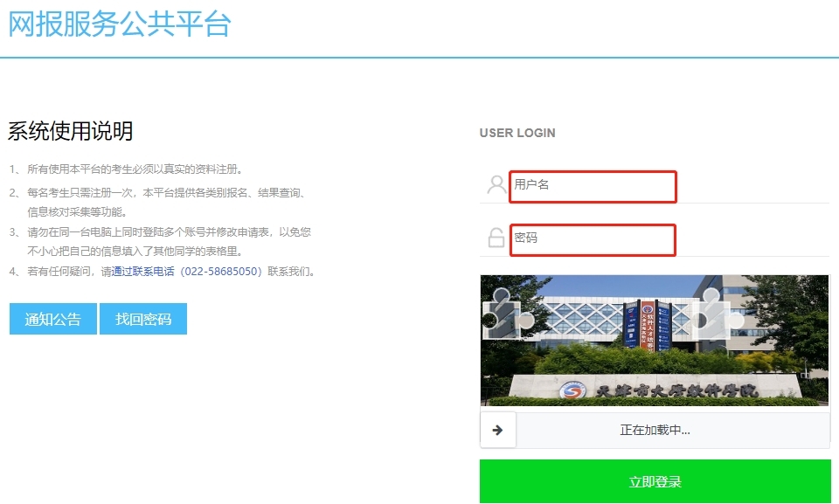Click the USER LOGIN label
Screen dimensions: 839x504
517,133
